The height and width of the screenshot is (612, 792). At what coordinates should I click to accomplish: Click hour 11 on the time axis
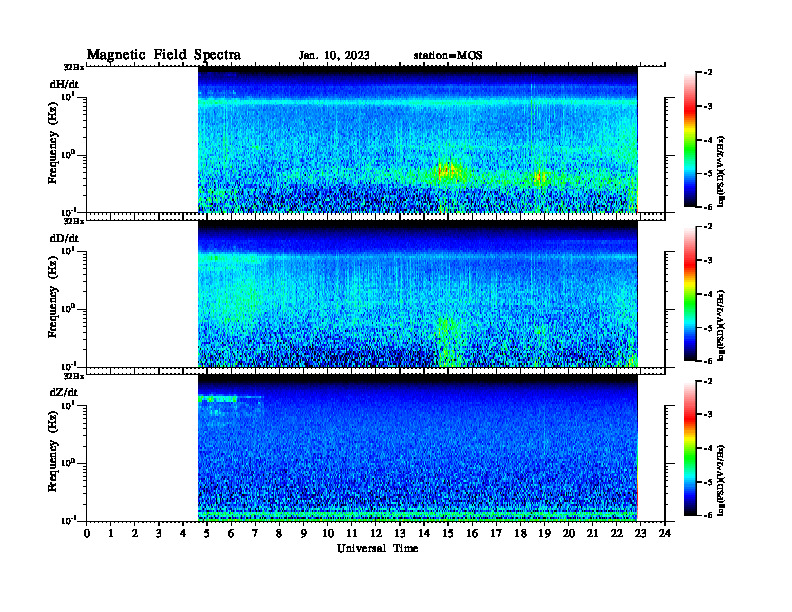click(x=352, y=534)
